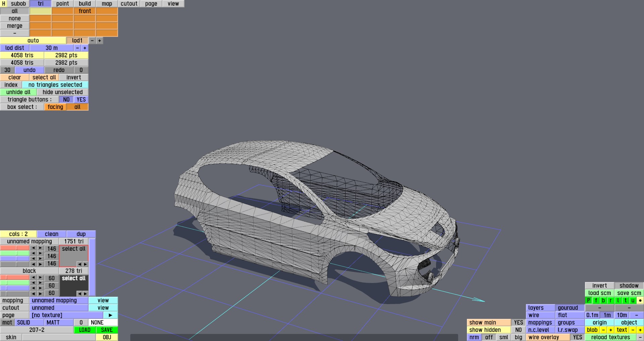Select the t top view button
Image resolution: width=644 pixels, height=341 pixels.
point(625,300)
